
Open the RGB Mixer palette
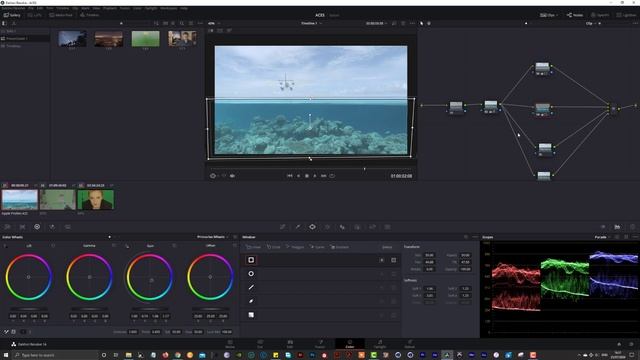52,227
